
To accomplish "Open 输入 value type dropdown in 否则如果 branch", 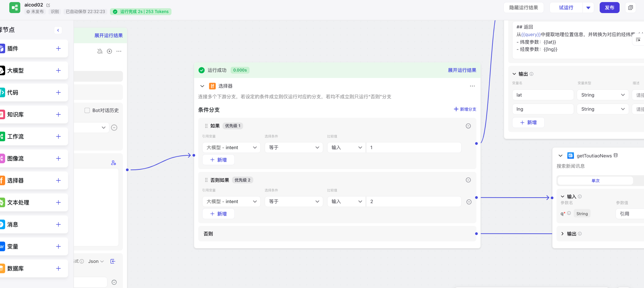I will tap(346, 201).
